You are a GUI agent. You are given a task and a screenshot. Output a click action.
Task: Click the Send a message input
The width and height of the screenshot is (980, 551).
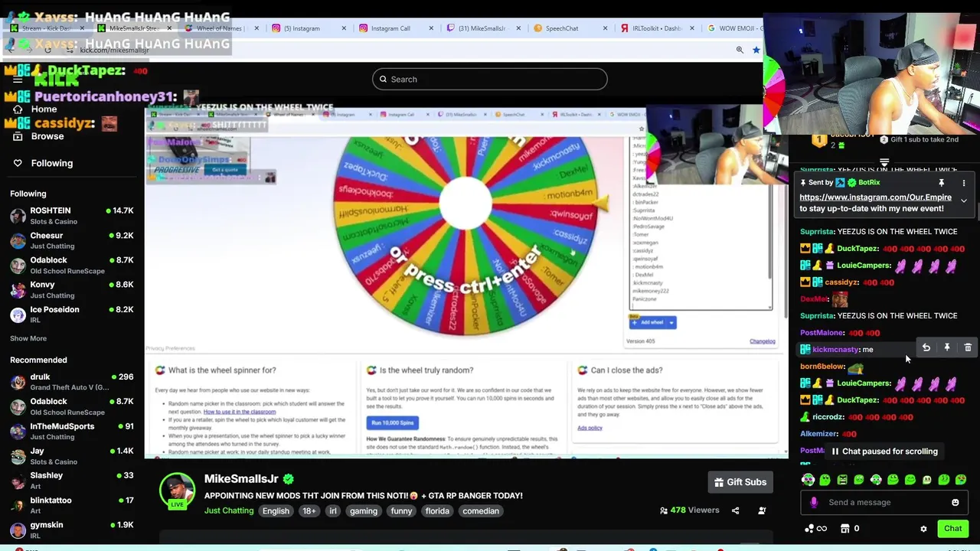point(884,503)
